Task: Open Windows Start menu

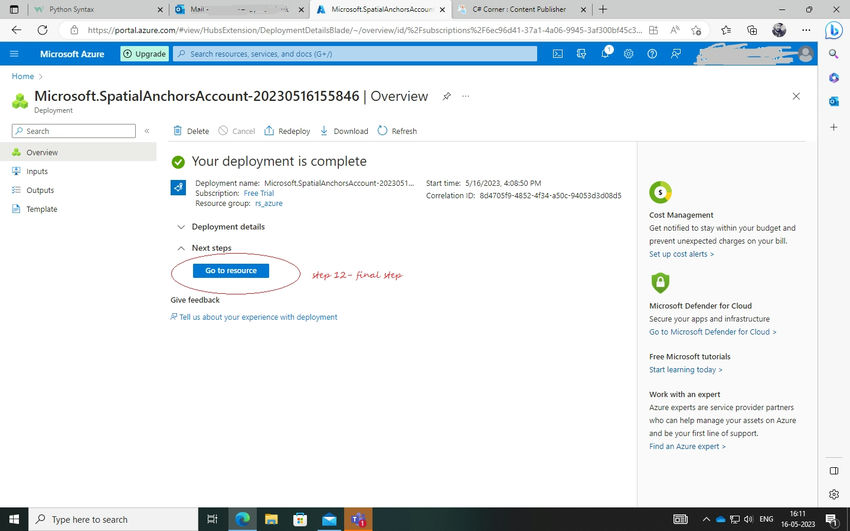Action: pyautogui.click(x=14, y=519)
